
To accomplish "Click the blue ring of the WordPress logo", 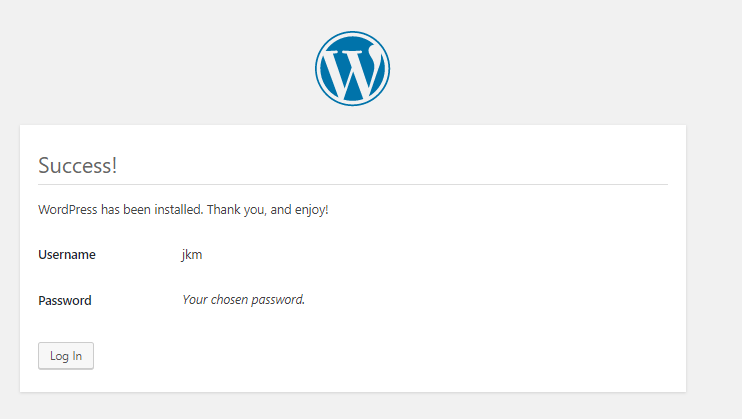I will [353, 33].
